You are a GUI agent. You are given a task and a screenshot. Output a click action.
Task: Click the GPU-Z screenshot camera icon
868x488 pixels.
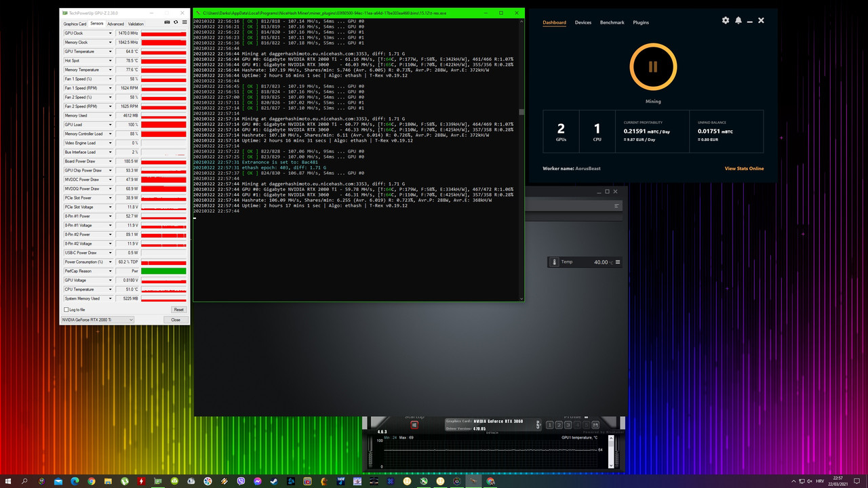point(167,22)
